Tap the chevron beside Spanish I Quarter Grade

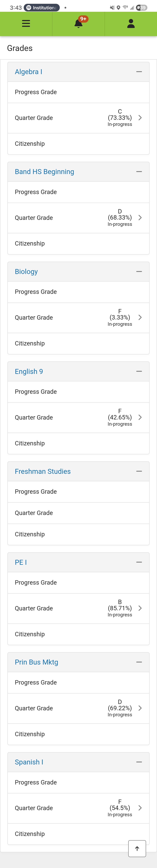[140, 808]
